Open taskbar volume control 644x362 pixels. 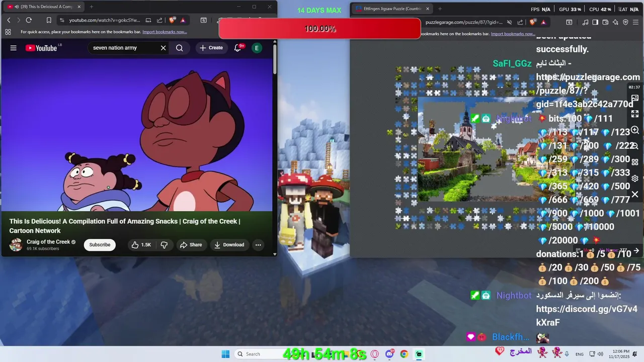[x=600, y=354]
